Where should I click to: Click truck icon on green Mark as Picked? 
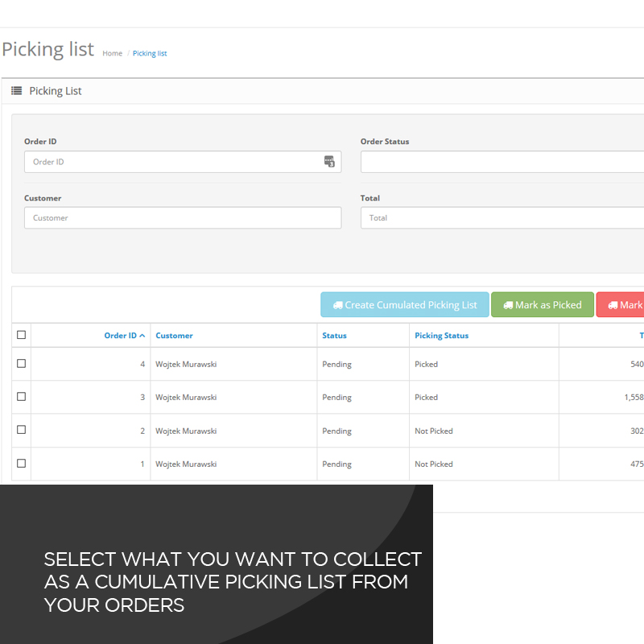[508, 305]
